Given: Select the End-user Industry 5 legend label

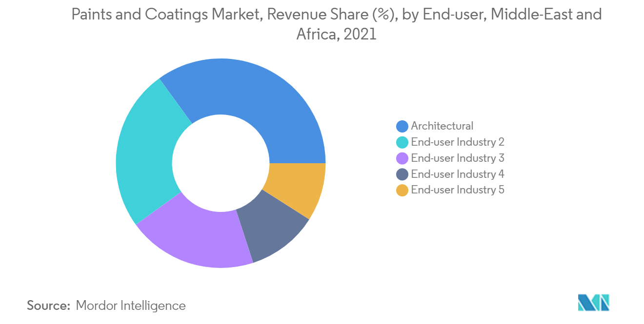Looking at the screenshot, I should coord(458,190).
